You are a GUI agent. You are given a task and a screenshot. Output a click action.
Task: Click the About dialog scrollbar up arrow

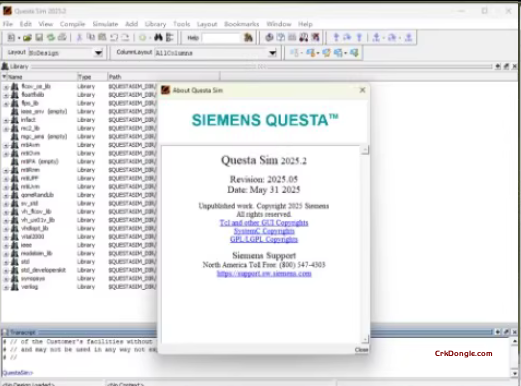click(365, 150)
